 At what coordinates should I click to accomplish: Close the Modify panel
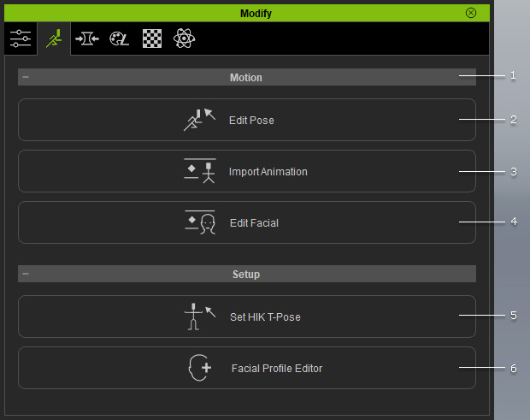[x=471, y=13]
